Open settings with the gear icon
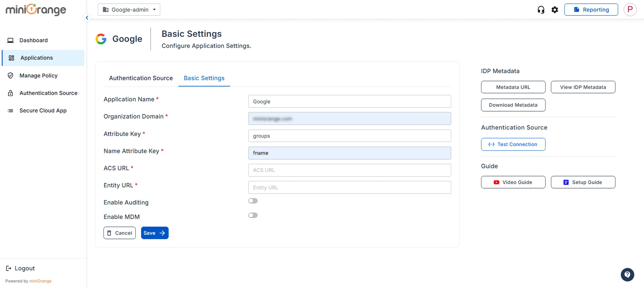 pos(555,10)
